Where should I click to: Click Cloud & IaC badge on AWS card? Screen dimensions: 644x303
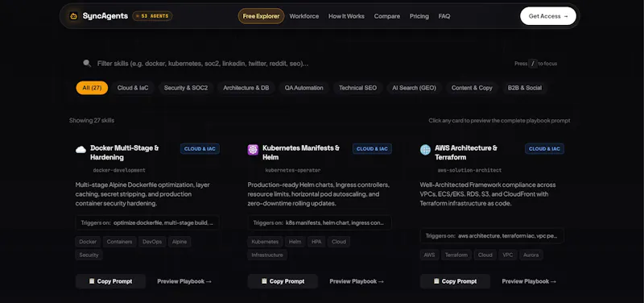pos(545,149)
